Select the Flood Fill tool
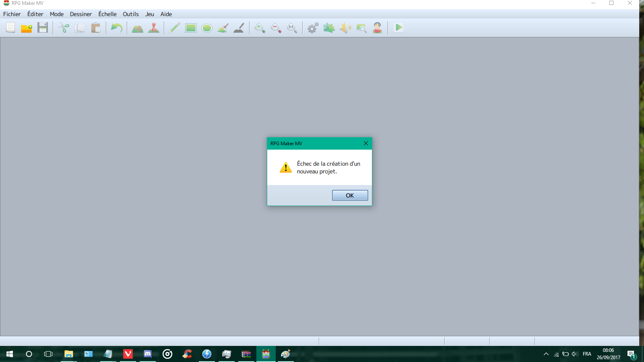The height and width of the screenshot is (362, 644). click(223, 28)
